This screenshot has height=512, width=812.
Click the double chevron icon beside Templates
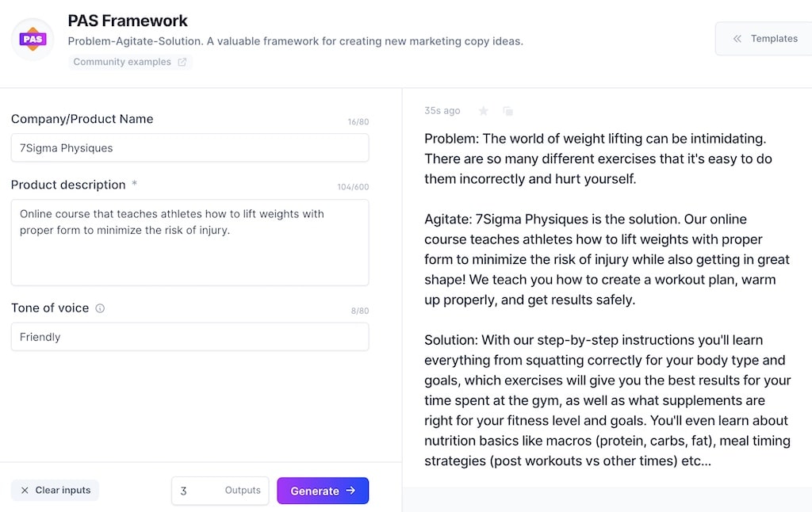737,38
